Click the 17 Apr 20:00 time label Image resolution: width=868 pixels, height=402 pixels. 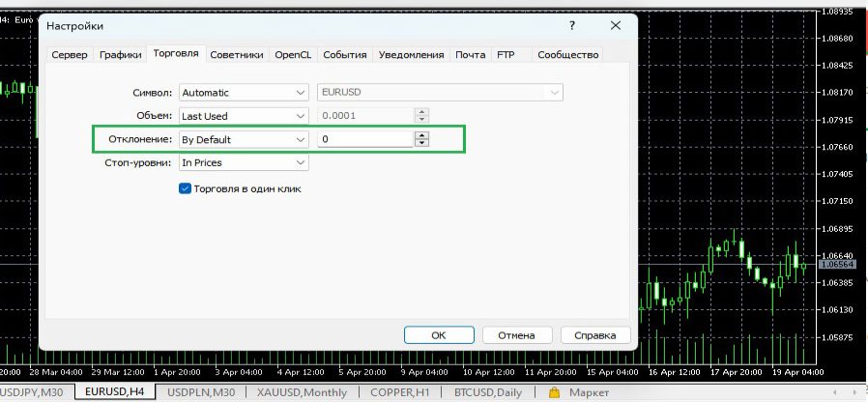[x=738, y=372]
